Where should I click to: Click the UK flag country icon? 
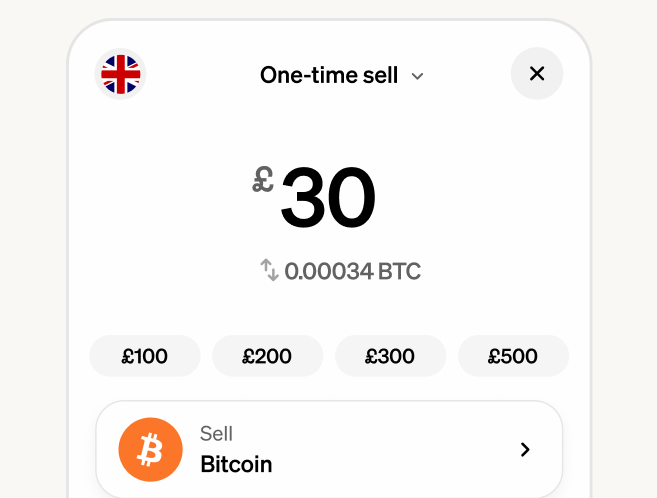120,75
